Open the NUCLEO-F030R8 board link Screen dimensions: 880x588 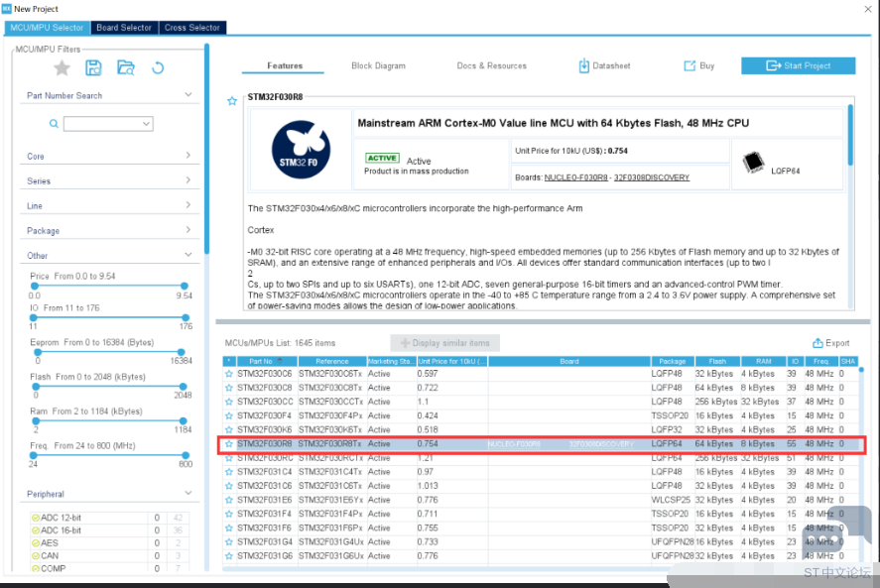coord(575,177)
